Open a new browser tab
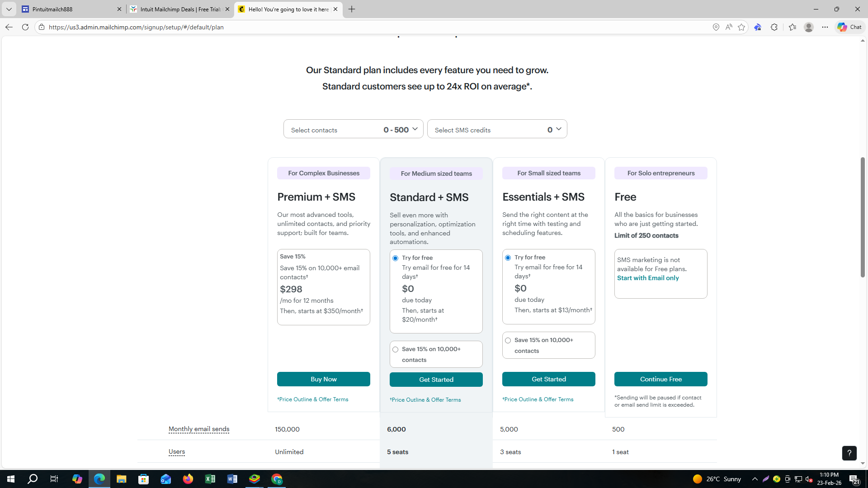The height and width of the screenshot is (488, 868). coord(352,9)
